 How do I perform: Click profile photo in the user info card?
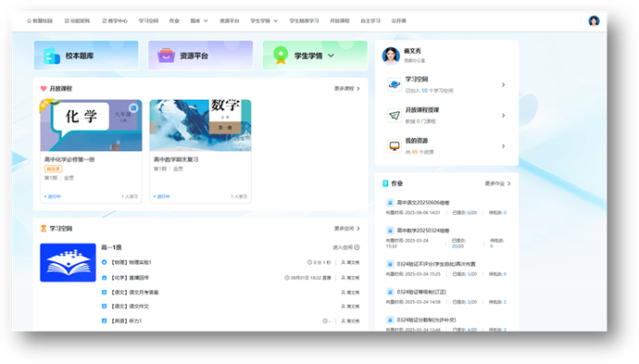pyautogui.click(x=391, y=56)
